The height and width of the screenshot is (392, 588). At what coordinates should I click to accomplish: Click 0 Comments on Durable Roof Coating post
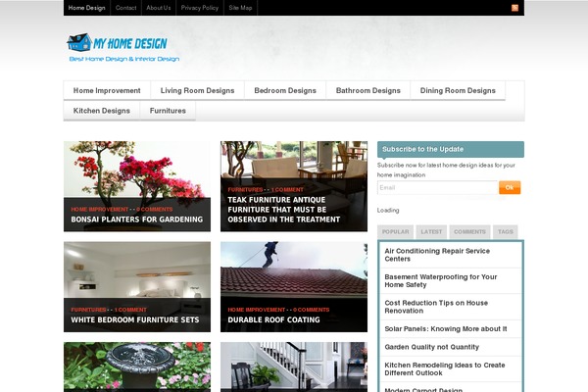[312, 310]
